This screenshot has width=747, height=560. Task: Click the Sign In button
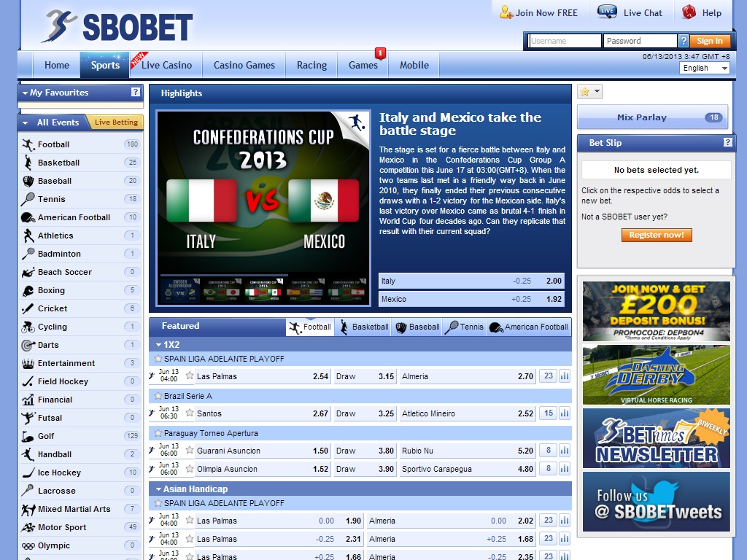709,41
